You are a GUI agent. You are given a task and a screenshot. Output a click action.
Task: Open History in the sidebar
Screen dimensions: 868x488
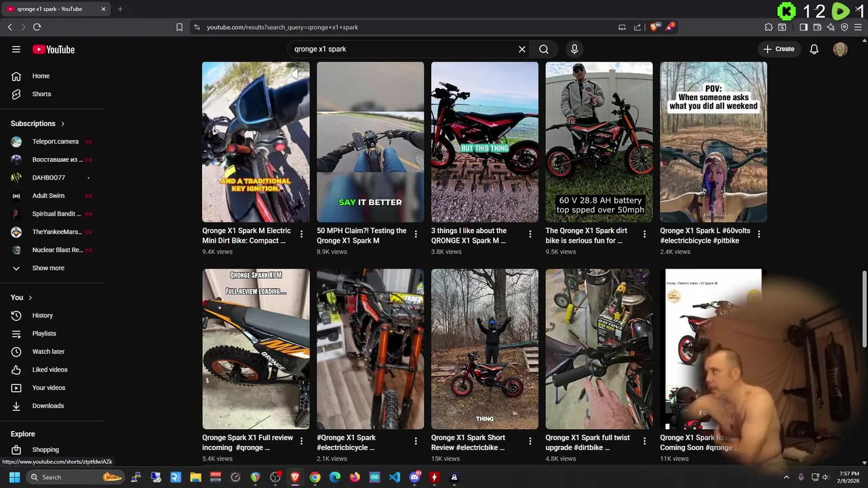click(52, 316)
